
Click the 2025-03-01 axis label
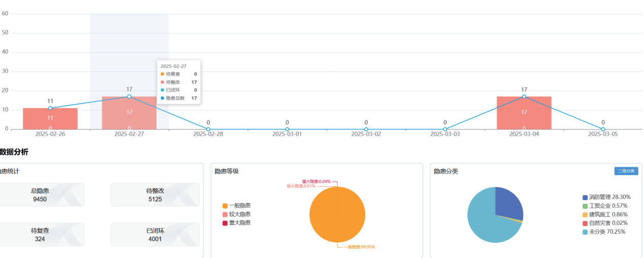click(287, 134)
